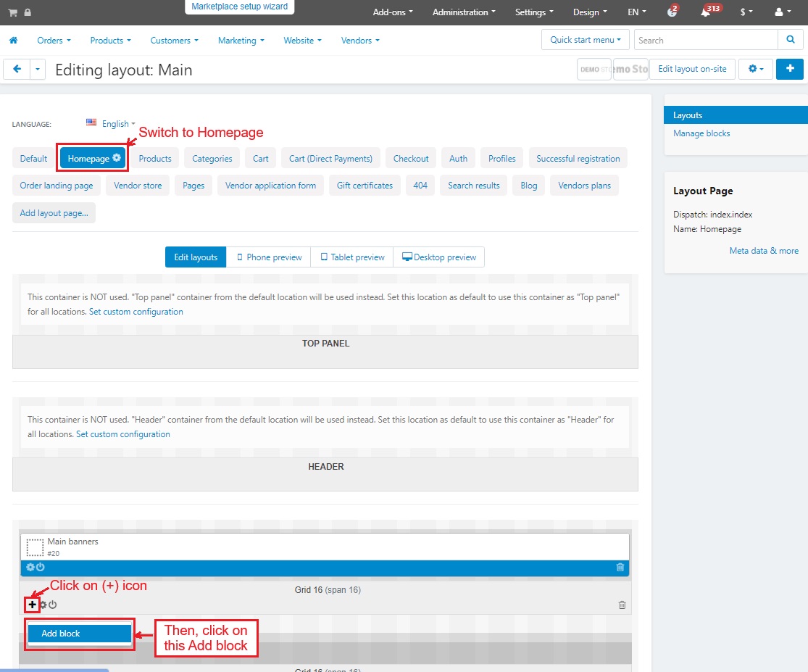This screenshot has width=808, height=672.
Task: Delete the Main banners block
Action: tap(620, 567)
